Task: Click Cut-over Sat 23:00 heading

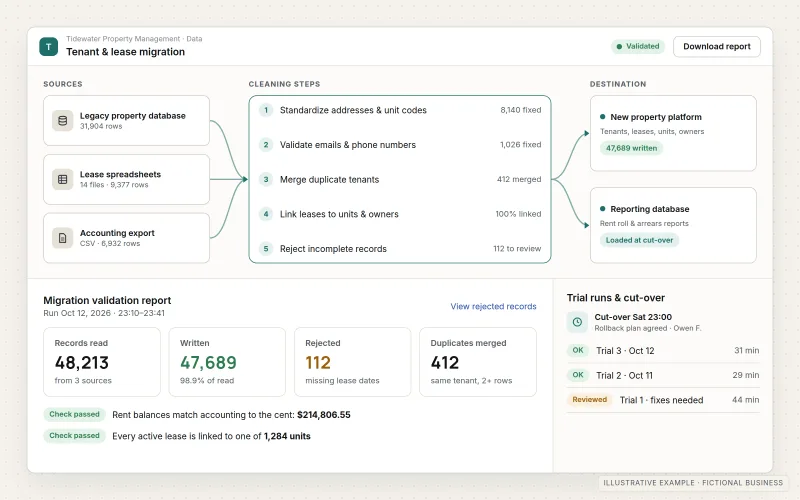Action: tap(633, 317)
